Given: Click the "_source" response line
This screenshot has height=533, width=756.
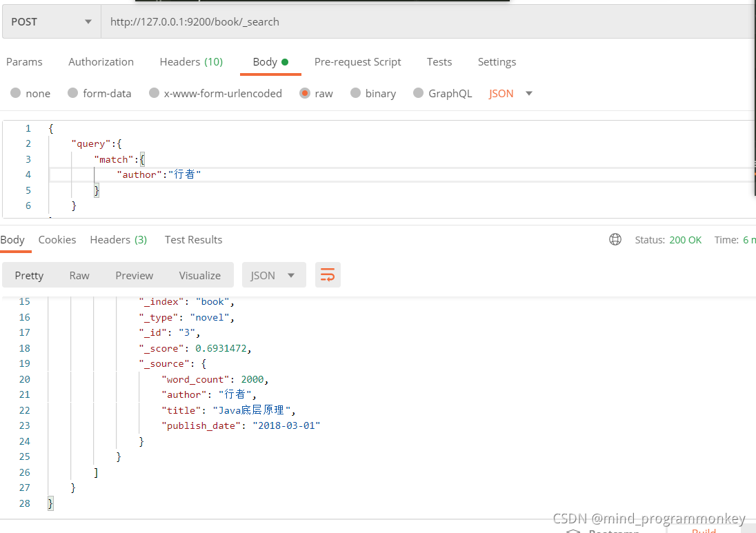Looking at the screenshot, I should tap(172, 363).
